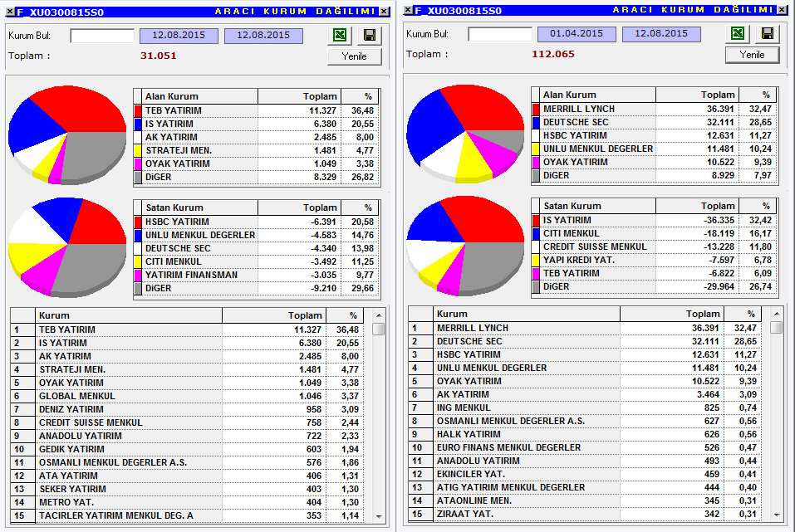795x532 pixels.
Task: Open the left panel start date 12.08.2015
Action: pos(179,36)
